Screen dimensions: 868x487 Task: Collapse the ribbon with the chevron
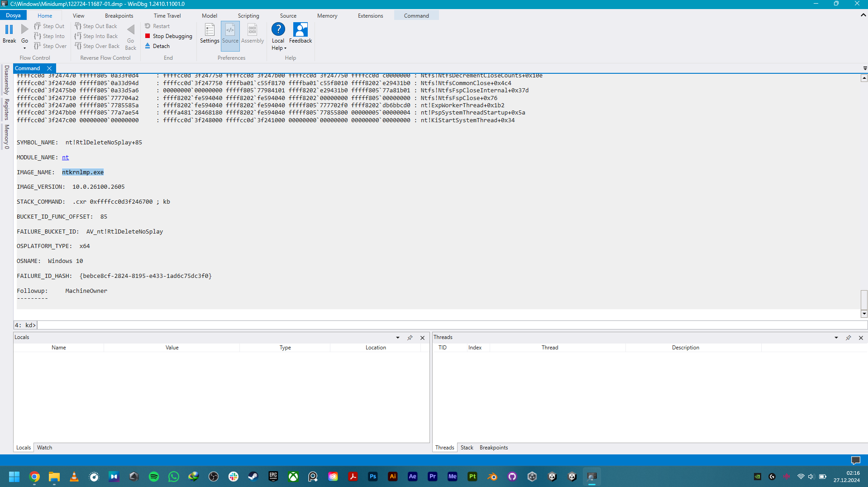(x=863, y=15)
